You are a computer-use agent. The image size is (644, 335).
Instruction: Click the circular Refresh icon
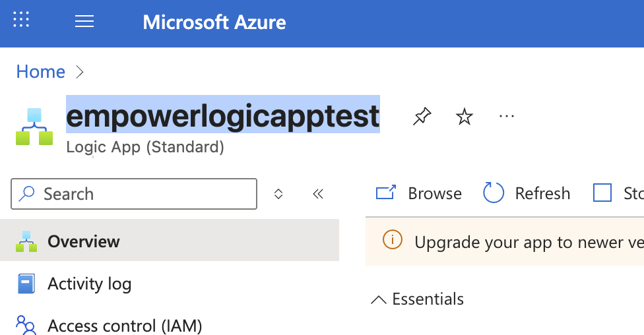point(494,193)
